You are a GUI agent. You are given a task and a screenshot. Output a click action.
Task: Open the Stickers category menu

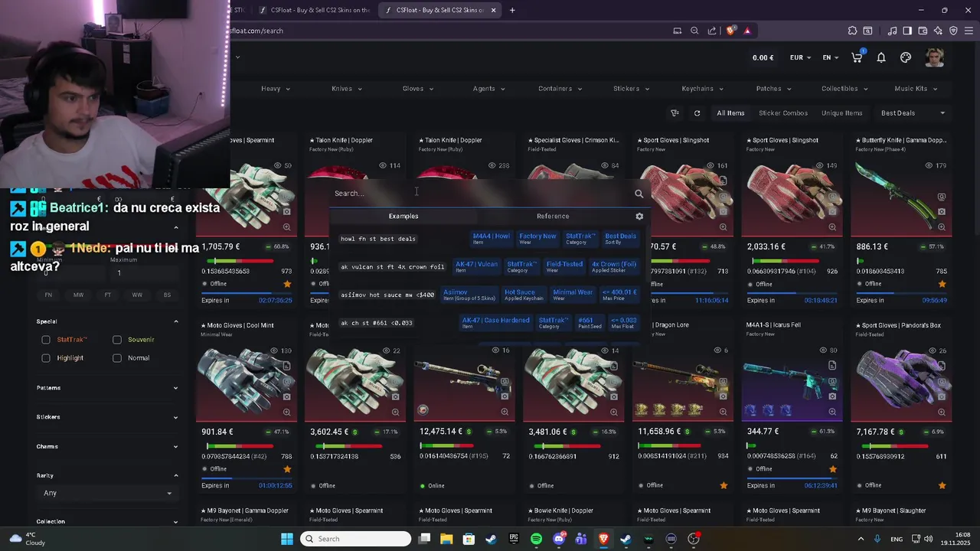631,89
